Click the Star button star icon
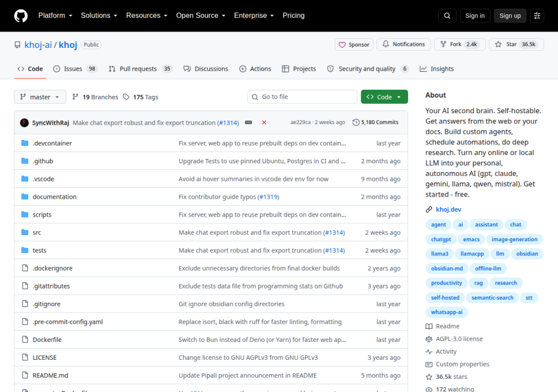 498,44
